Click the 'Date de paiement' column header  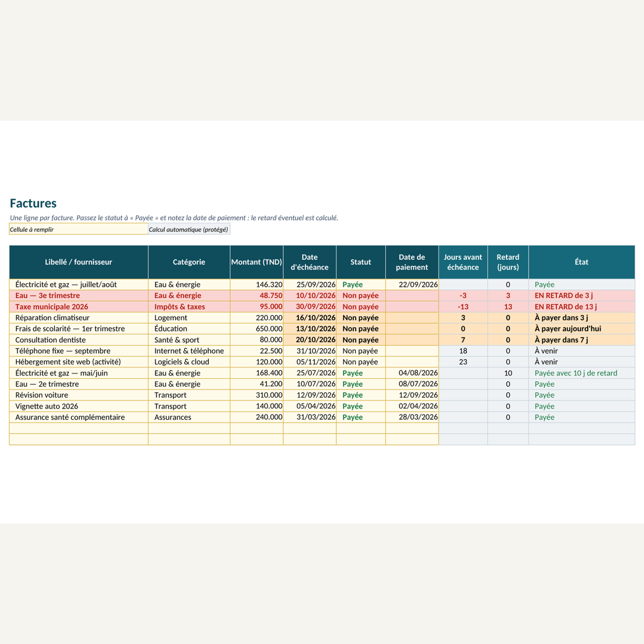pyautogui.click(x=412, y=262)
